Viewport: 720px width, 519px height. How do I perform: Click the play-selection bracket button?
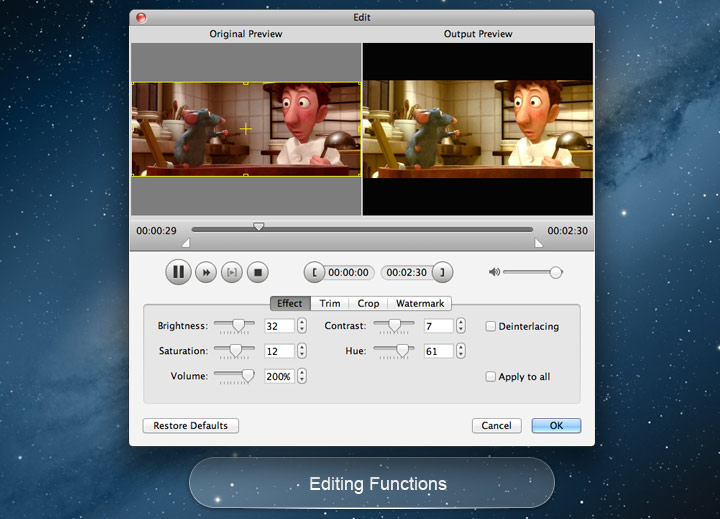point(232,272)
